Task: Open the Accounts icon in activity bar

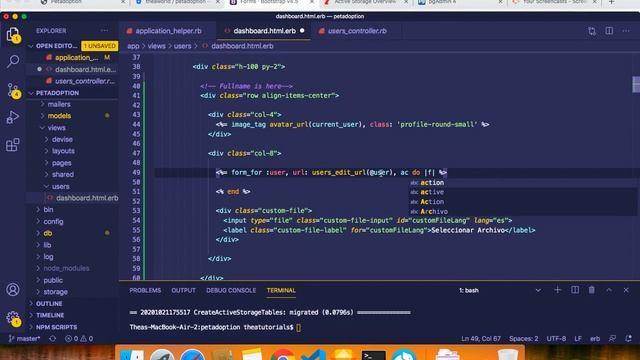Action: (13, 290)
